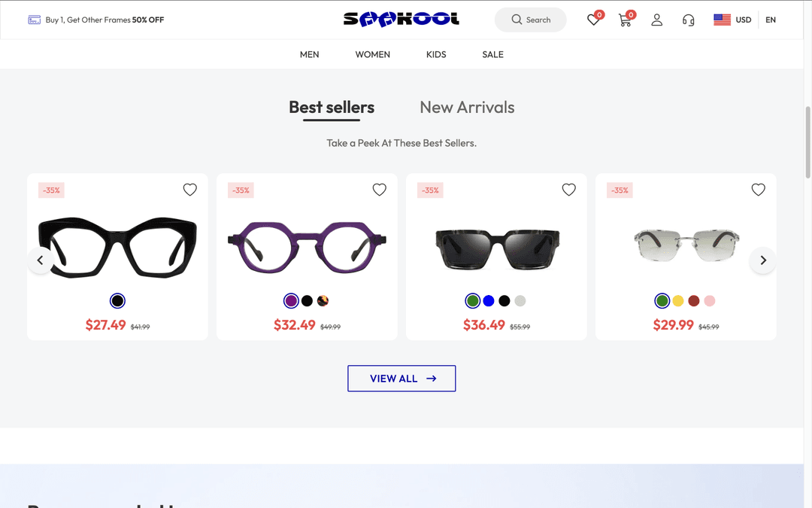This screenshot has width=812, height=508.
Task: Open the WOMEN navigation menu
Action: click(372, 54)
